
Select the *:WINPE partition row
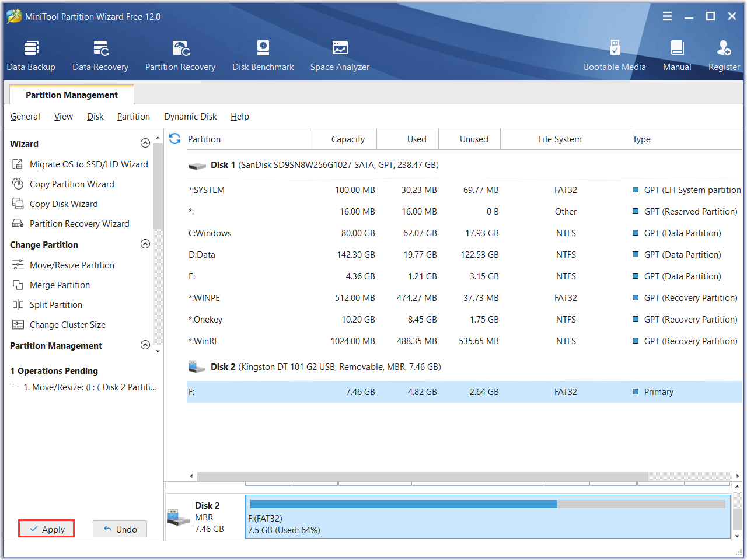[465, 298]
